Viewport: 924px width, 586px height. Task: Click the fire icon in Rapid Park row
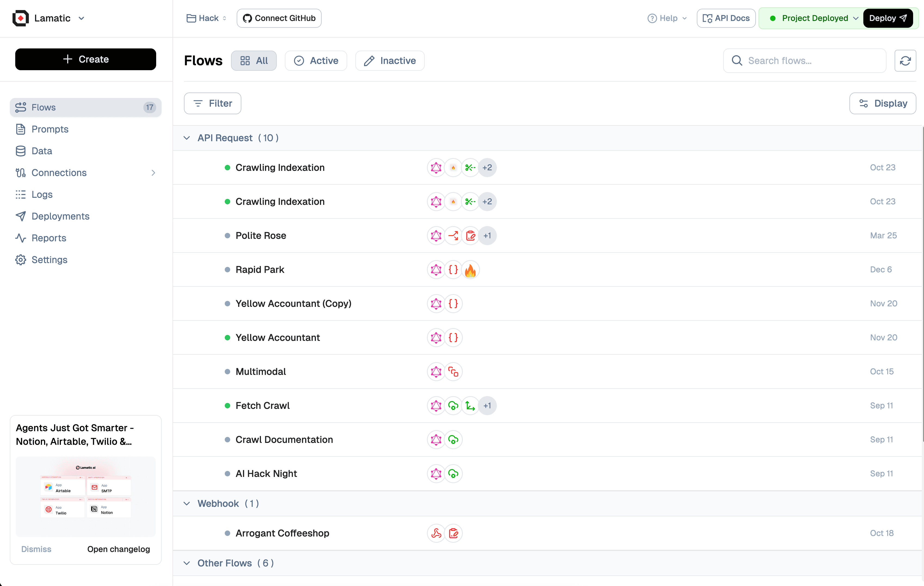tap(470, 270)
